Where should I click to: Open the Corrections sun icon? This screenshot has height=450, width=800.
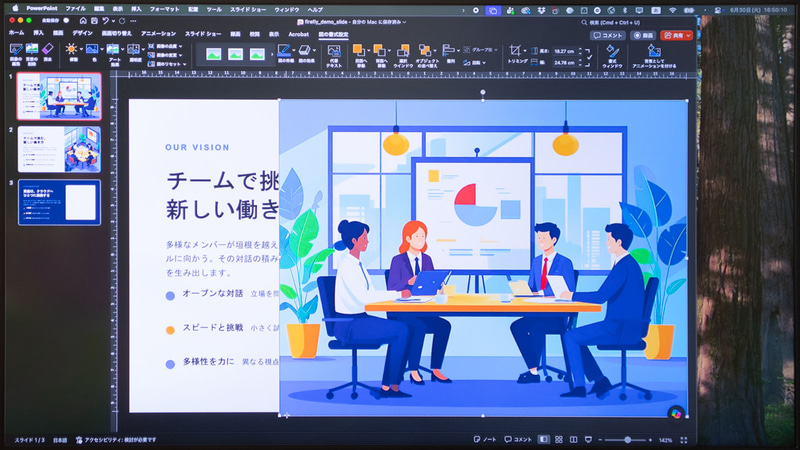coord(71,49)
